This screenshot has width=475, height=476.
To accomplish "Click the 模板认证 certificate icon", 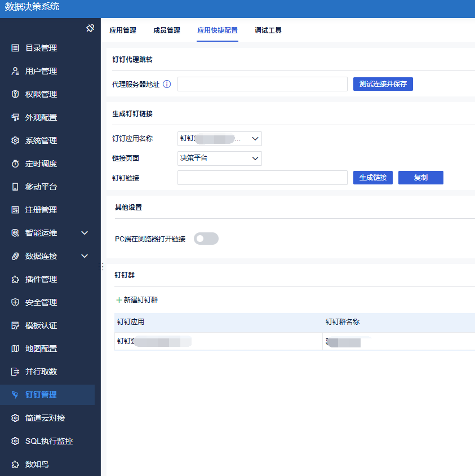I will [x=15, y=325].
